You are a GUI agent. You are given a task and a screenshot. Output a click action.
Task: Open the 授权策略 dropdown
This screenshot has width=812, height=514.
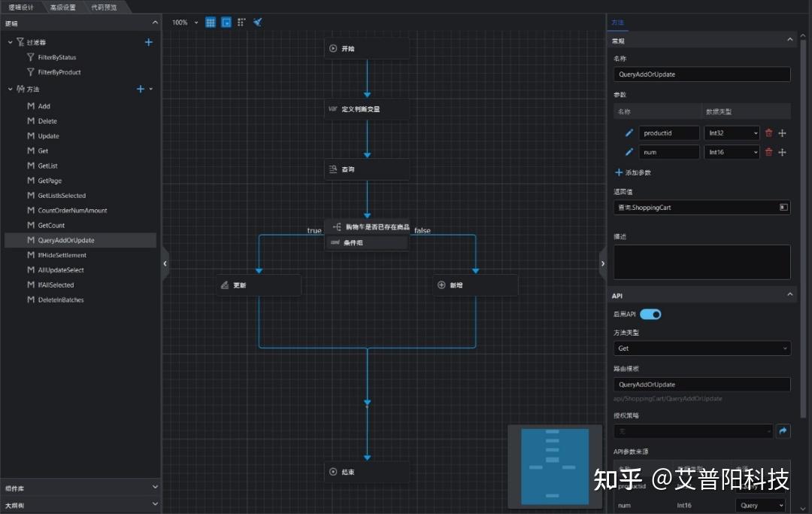[x=693, y=430]
